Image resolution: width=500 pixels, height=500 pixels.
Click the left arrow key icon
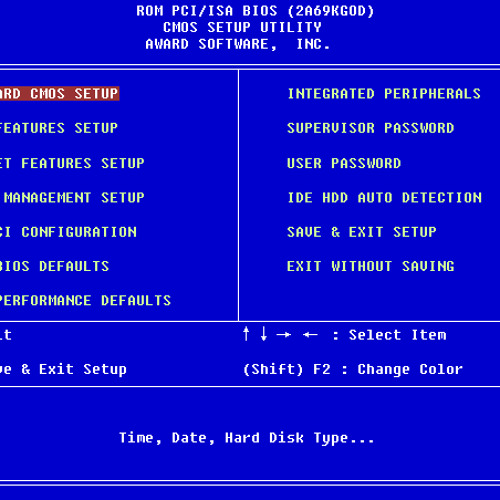click(x=310, y=334)
